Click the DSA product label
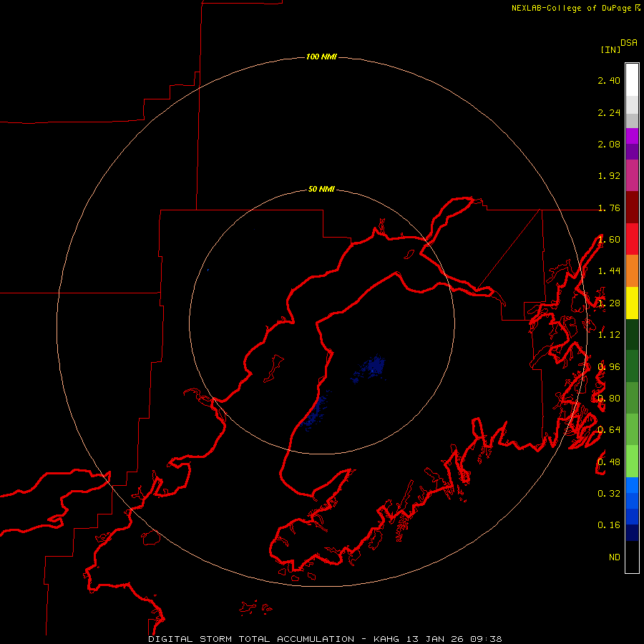 (629, 43)
